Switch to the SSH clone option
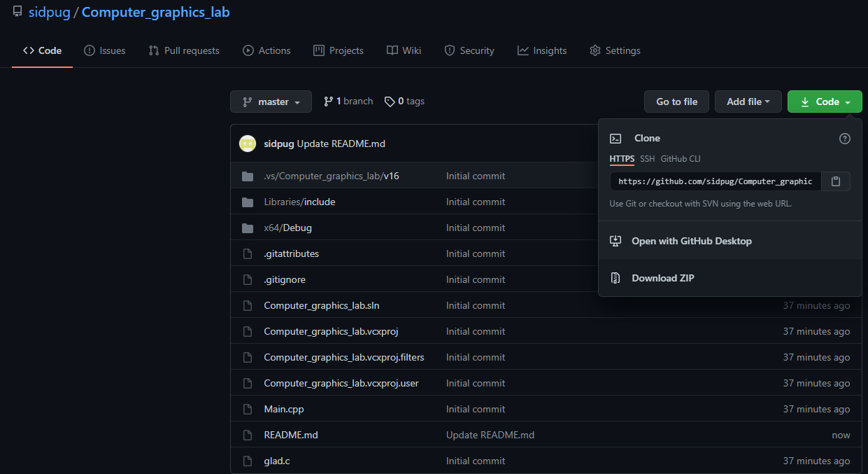This screenshot has height=474, width=868. [x=648, y=159]
